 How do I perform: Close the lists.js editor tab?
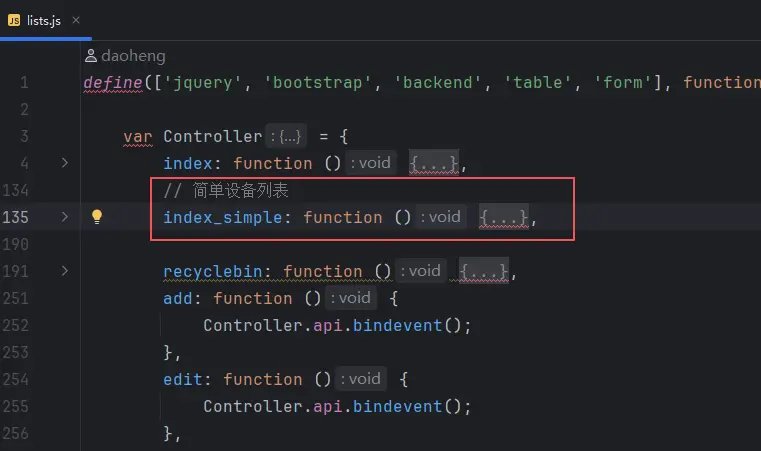78,19
